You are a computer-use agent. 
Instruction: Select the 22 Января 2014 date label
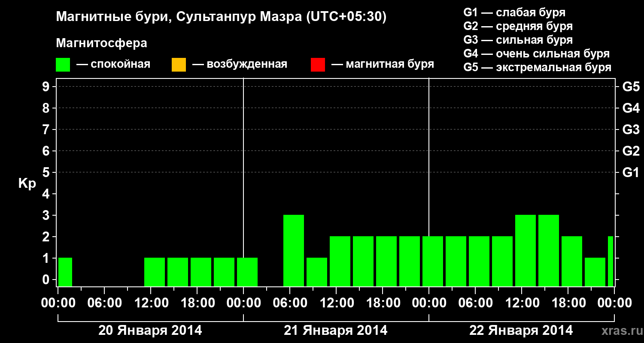521,331
